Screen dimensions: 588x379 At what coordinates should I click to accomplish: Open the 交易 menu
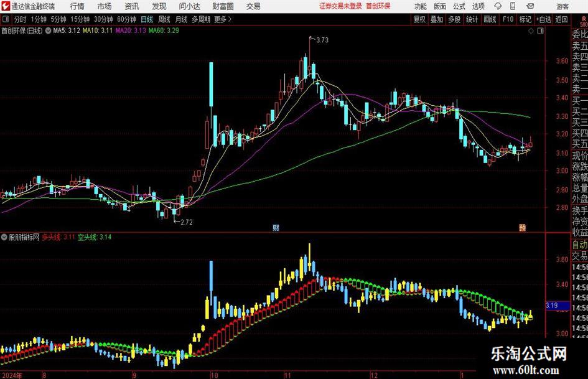pos(253,6)
